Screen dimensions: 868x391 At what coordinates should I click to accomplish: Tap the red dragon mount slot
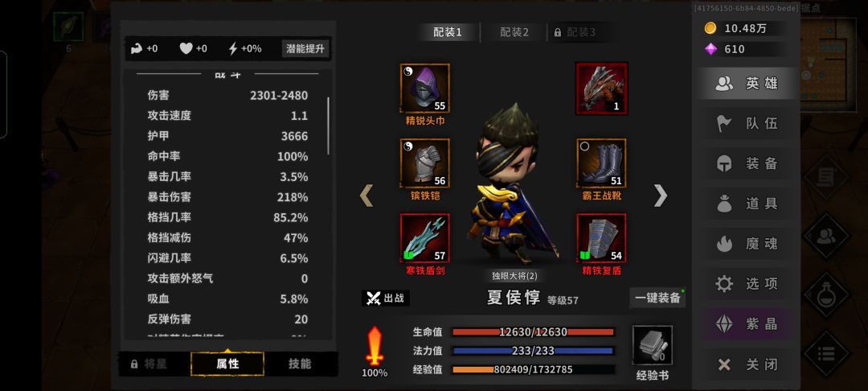(x=602, y=88)
